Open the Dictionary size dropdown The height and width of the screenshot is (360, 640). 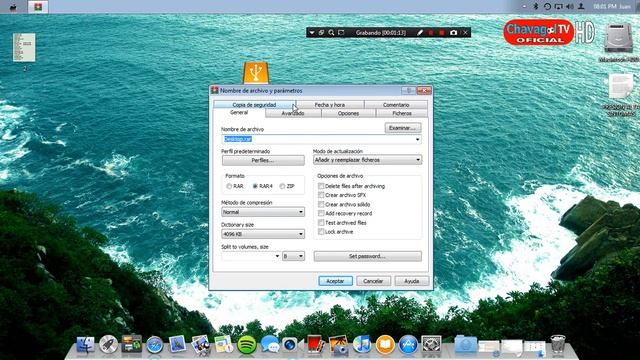[x=263, y=234]
